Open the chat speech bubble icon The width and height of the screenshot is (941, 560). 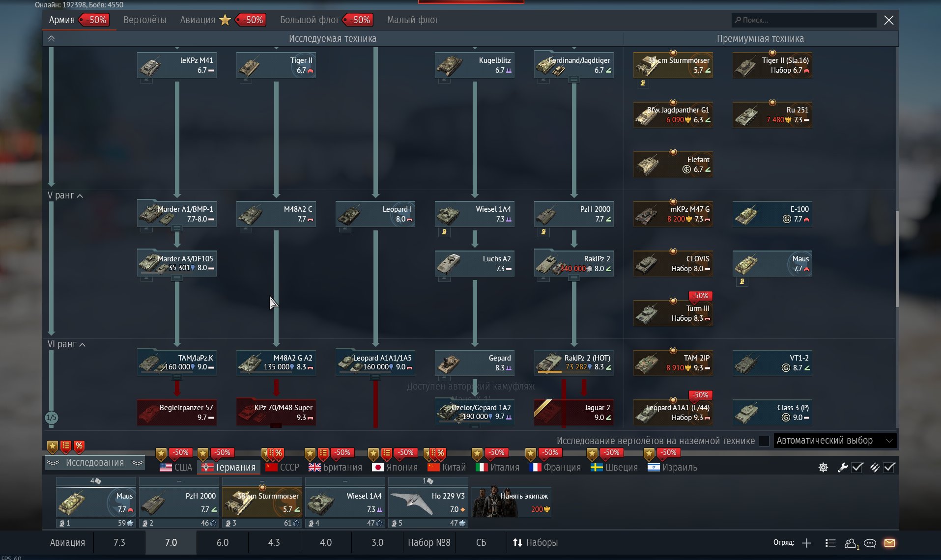click(870, 543)
